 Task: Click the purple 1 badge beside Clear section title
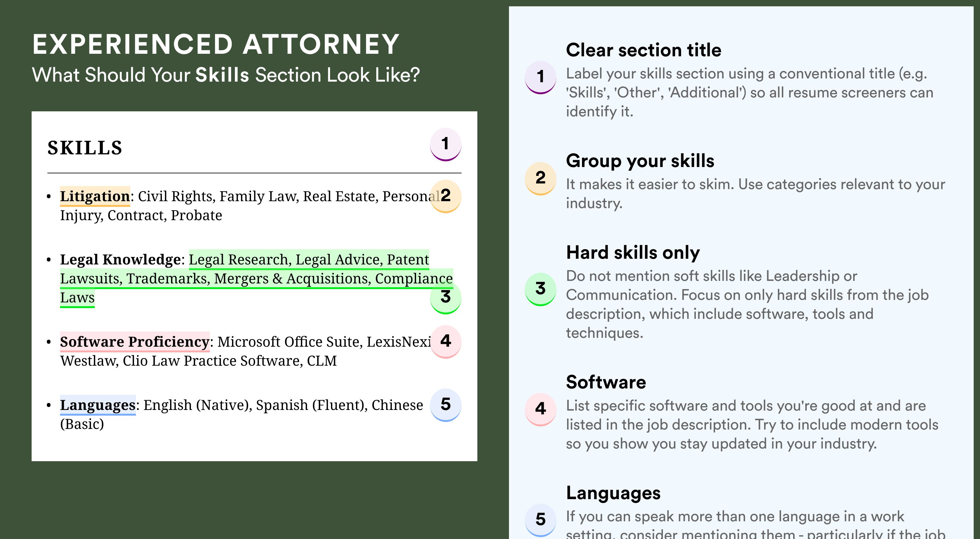click(x=541, y=77)
